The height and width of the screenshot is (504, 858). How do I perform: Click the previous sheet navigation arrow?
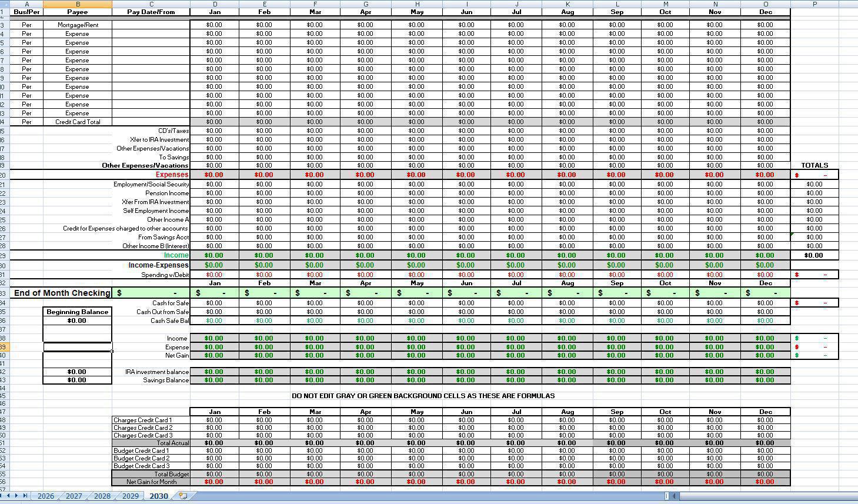click(x=9, y=496)
